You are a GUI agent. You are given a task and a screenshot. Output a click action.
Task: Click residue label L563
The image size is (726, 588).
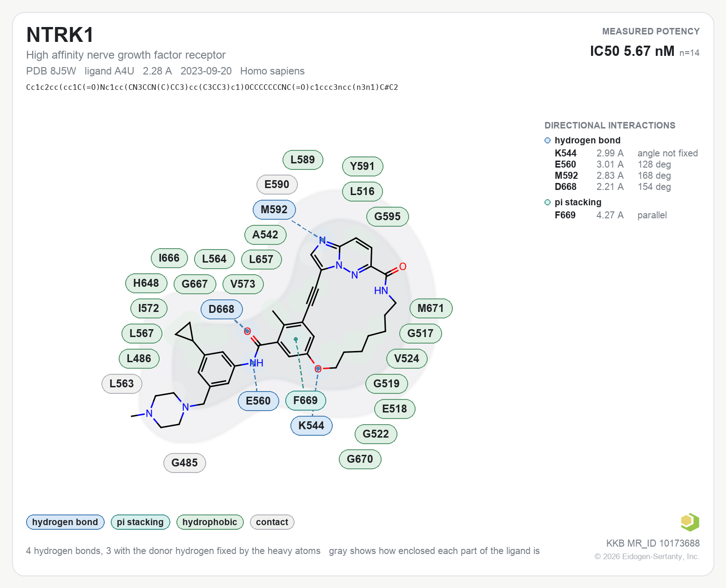121,384
